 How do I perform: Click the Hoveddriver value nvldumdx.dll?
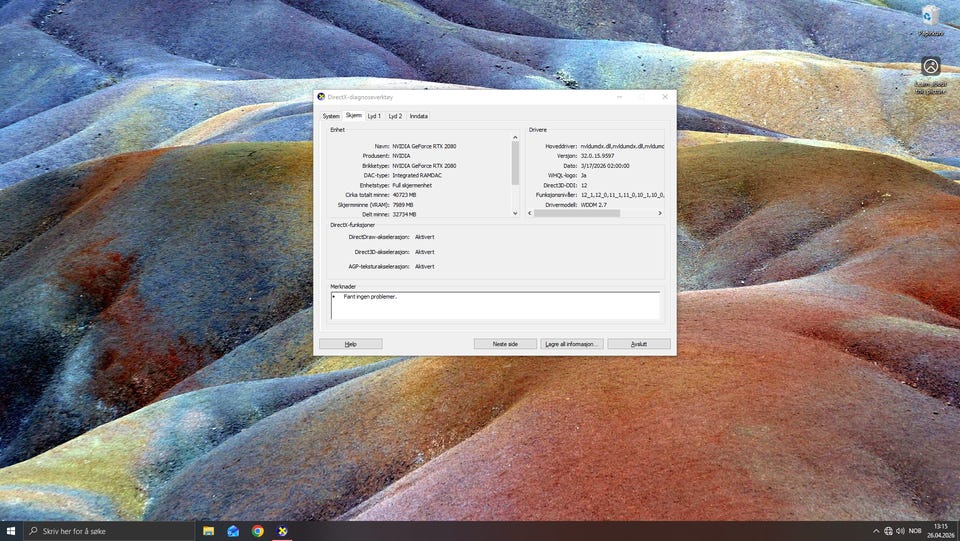(622, 146)
